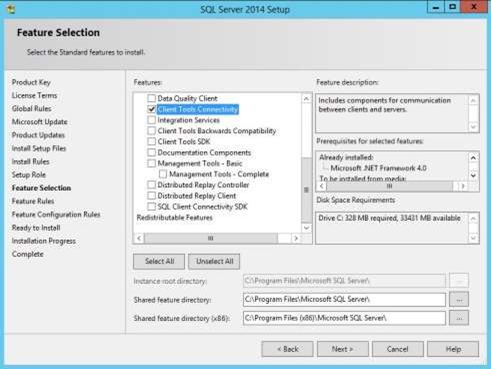Screen dimensions: 491x369
Task: Click Microsoft .NET Framework 4.0 prerequisite entry
Action: (378, 168)
